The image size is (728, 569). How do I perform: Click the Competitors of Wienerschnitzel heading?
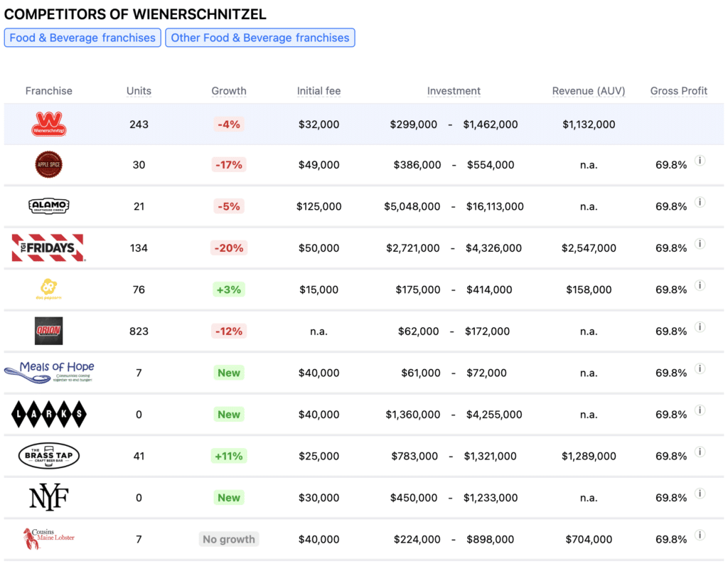[x=135, y=14]
